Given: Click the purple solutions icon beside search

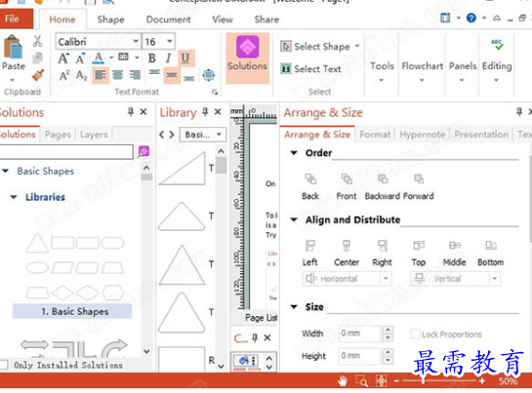Looking at the screenshot, I should click(x=143, y=151).
